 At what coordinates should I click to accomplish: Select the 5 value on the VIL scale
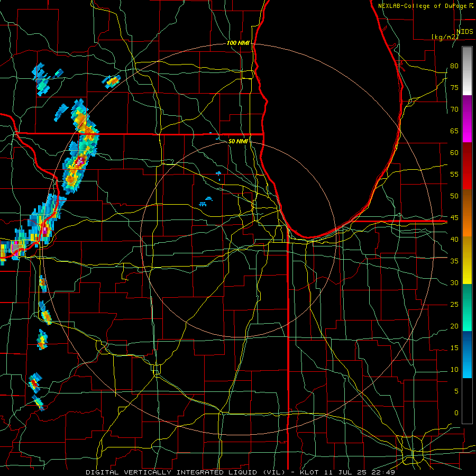(x=456, y=391)
